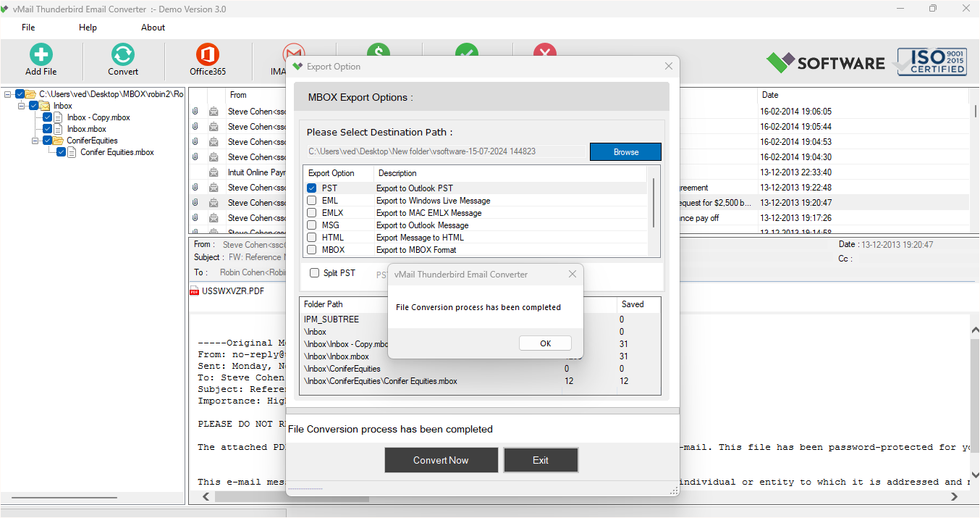Image resolution: width=980 pixels, height=518 pixels.
Task: Open the File menu
Action: tap(28, 28)
